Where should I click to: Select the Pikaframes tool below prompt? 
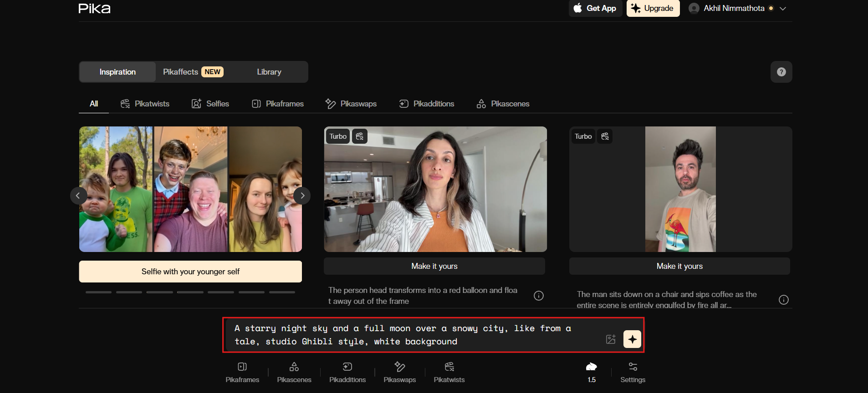click(x=242, y=372)
